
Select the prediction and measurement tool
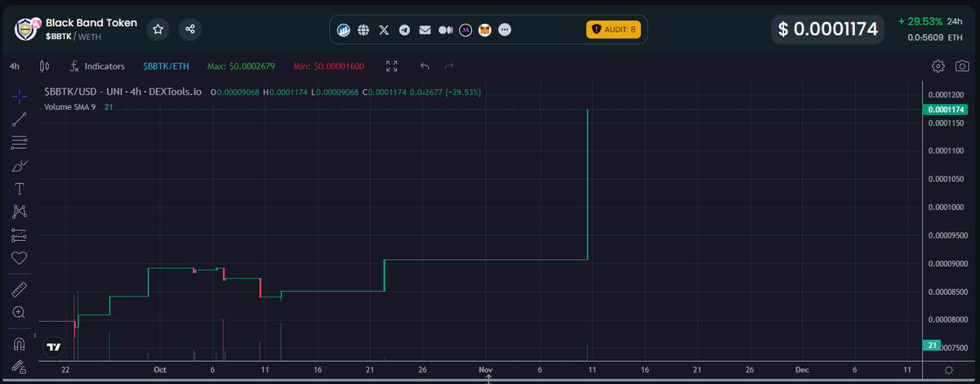[19, 235]
